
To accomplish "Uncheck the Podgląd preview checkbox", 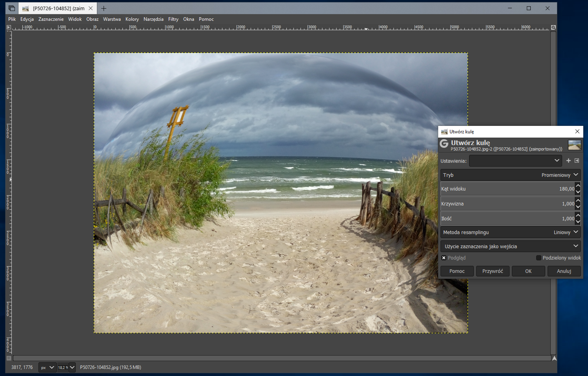I will 444,258.
